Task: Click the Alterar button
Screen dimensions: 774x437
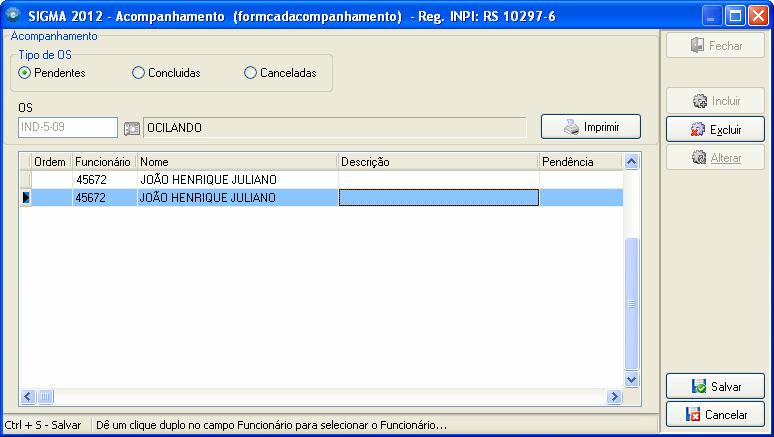Action: (x=715, y=158)
